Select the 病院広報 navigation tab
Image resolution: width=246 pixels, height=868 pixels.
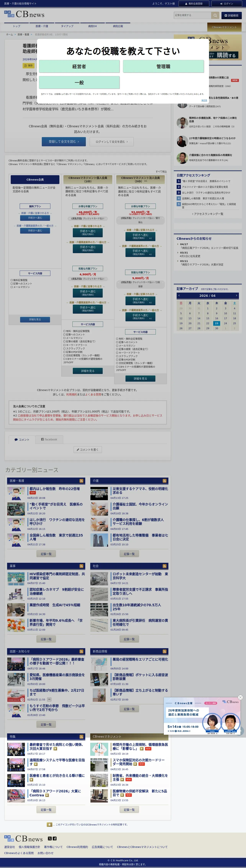[x=118, y=26]
